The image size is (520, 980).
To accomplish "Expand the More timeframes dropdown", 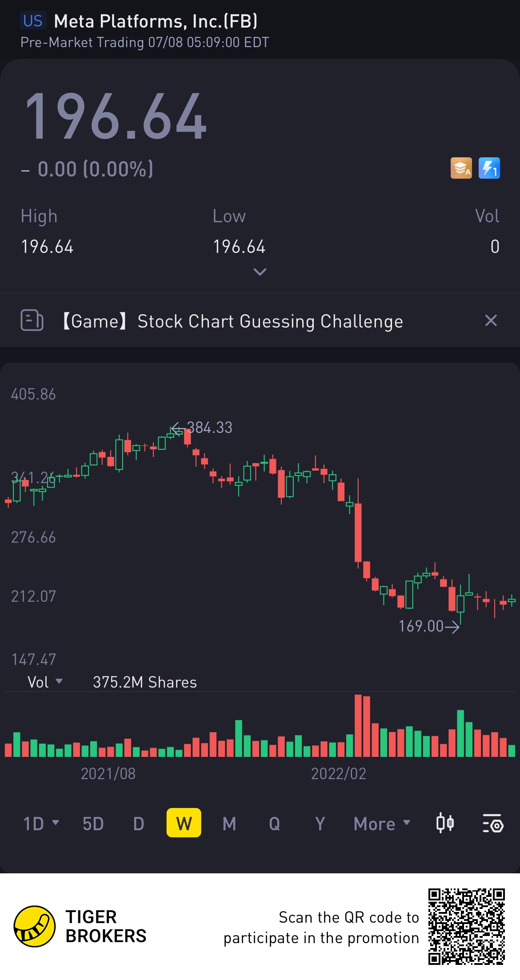I will click(382, 824).
